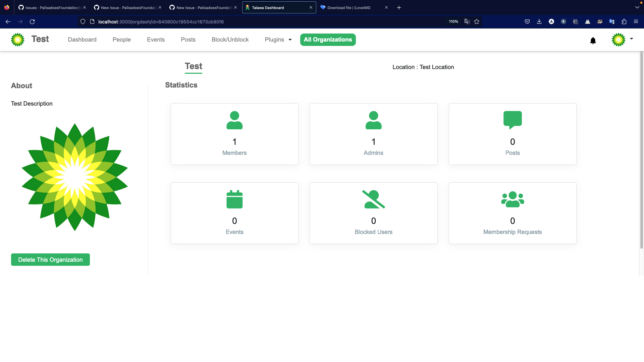
Task: Click the page's vertical scrollbar
Action: [641, 151]
